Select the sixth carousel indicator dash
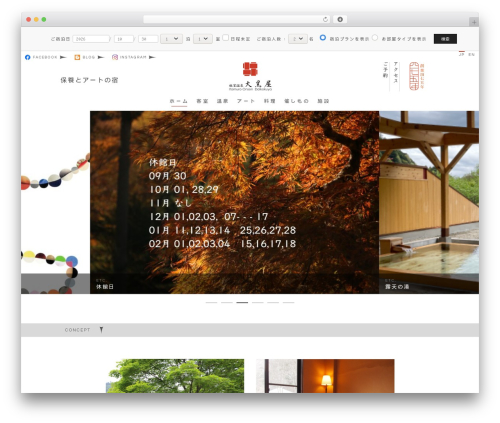This screenshot has height=423, width=500. (x=289, y=303)
